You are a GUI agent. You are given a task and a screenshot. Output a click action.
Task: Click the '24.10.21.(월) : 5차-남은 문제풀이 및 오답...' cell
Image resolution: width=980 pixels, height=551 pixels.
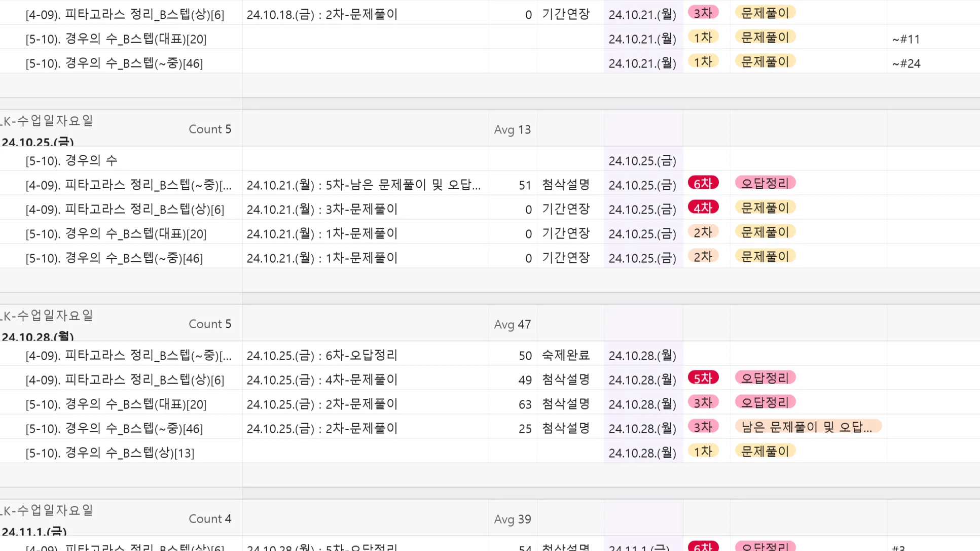click(364, 185)
